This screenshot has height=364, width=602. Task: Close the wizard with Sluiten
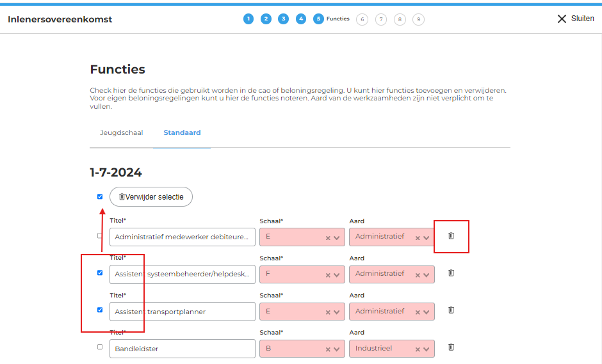(575, 19)
